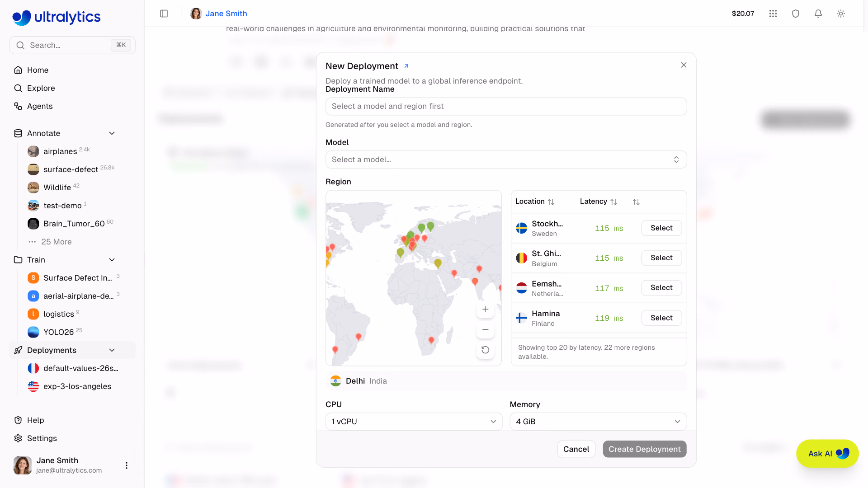Click the ultralytics logo
Viewport: 868px width, 488px height.
pos(57,17)
